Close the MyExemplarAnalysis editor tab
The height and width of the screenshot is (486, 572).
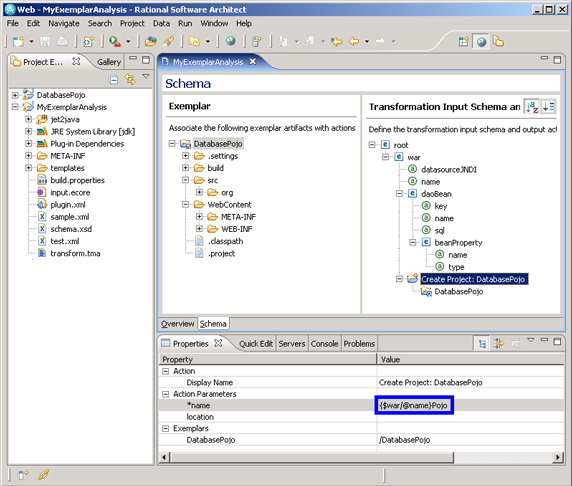click(252, 62)
